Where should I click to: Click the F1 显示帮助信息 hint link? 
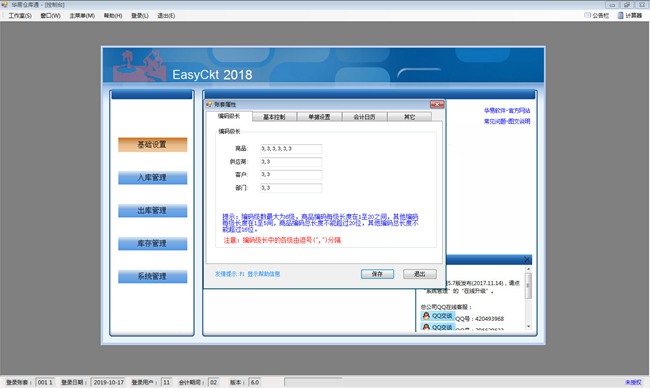pyautogui.click(x=247, y=274)
